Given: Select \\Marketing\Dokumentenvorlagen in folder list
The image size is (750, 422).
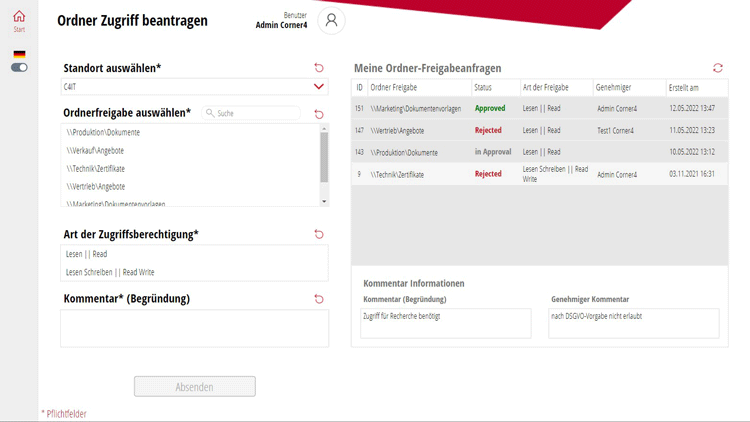Looking at the screenshot, I should pos(190,203).
